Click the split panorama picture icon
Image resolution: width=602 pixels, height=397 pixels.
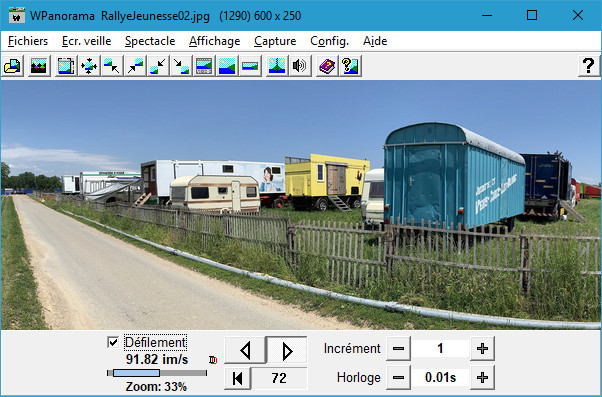point(277,66)
